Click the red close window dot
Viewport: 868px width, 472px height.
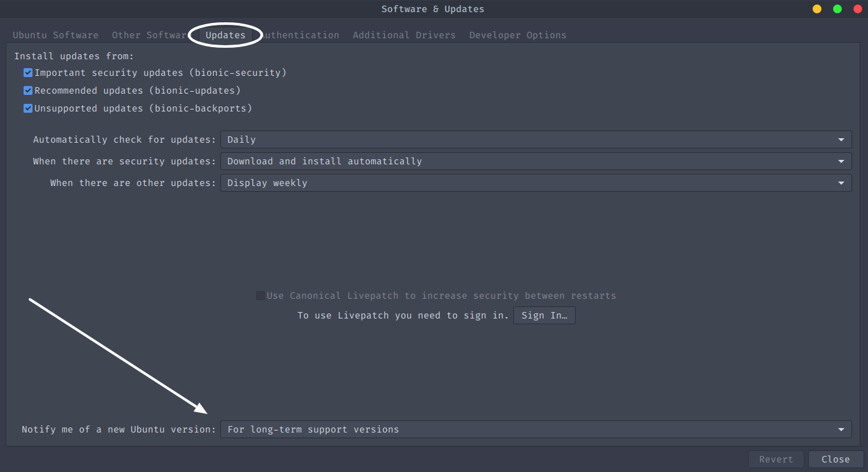[x=857, y=9]
